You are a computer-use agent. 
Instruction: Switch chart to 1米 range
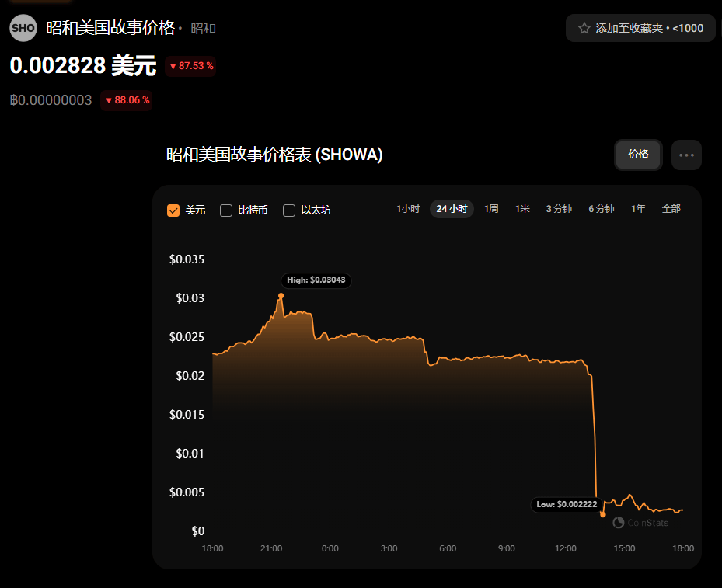tap(522, 209)
